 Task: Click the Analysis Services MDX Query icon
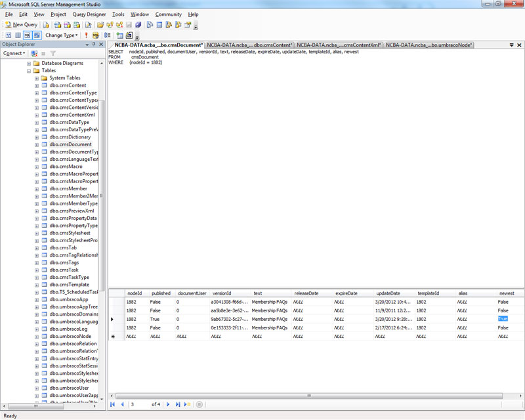tap(58, 25)
